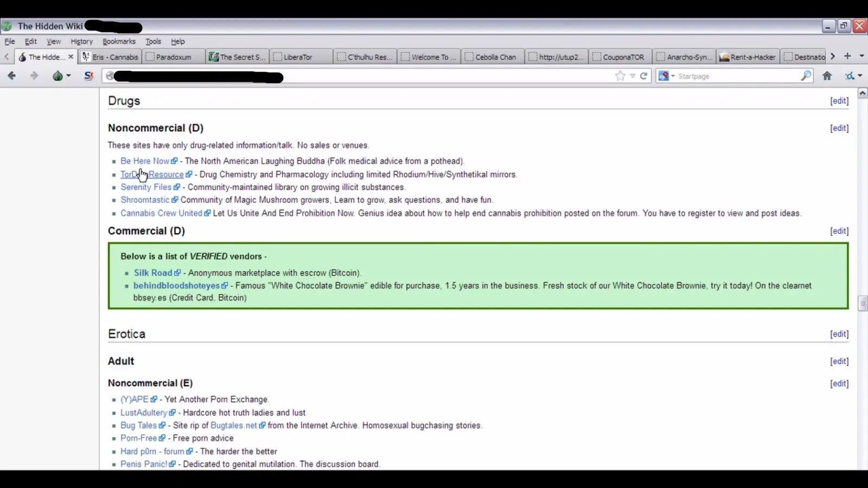The width and height of the screenshot is (868, 488).
Task: Switch to the Eris - Cannabis tab
Action: point(110,56)
